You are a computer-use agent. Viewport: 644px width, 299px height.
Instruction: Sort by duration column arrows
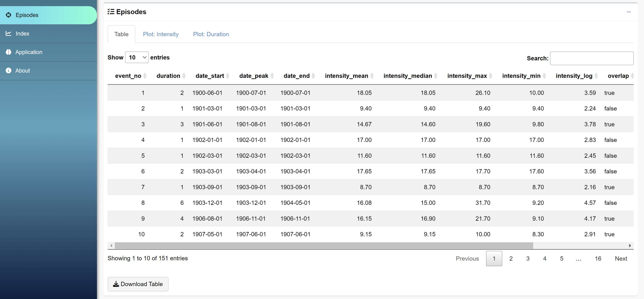point(184,76)
